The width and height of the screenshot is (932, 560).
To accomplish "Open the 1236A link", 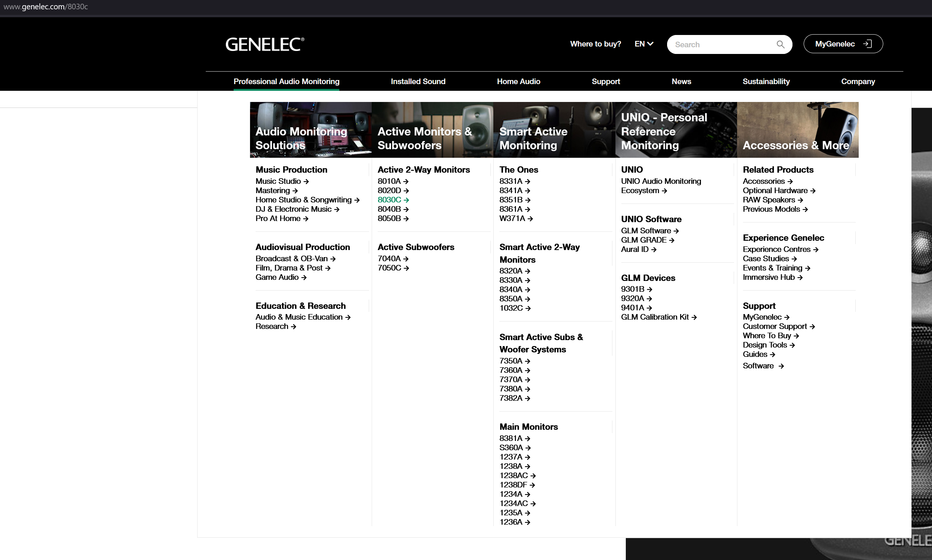I will (515, 522).
